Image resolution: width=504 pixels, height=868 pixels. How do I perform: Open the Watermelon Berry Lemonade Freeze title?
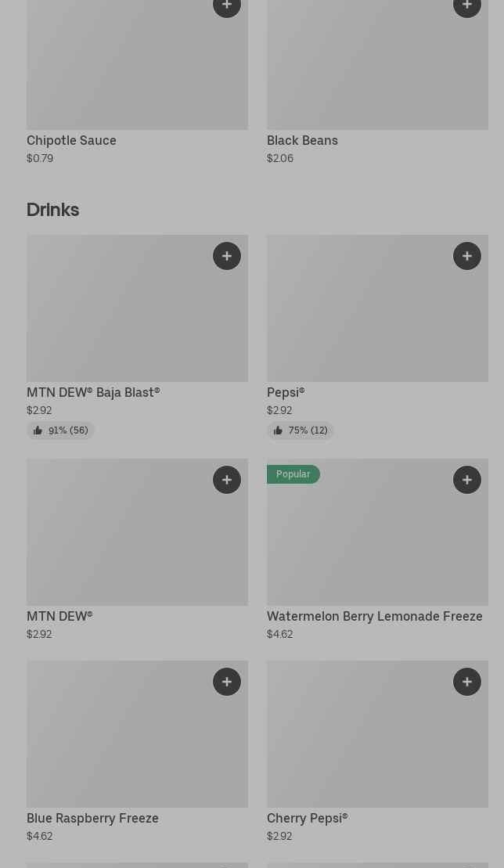point(374,617)
